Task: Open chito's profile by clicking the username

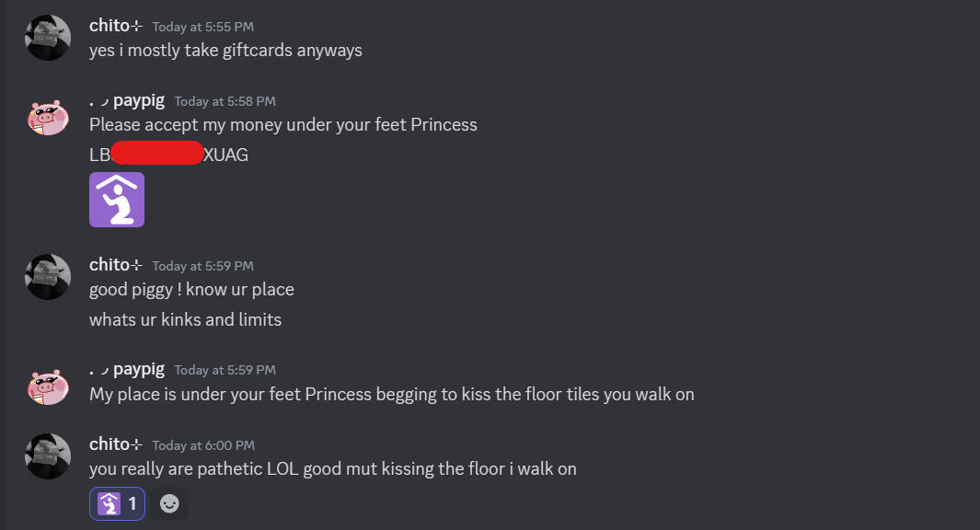Action: [110, 26]
